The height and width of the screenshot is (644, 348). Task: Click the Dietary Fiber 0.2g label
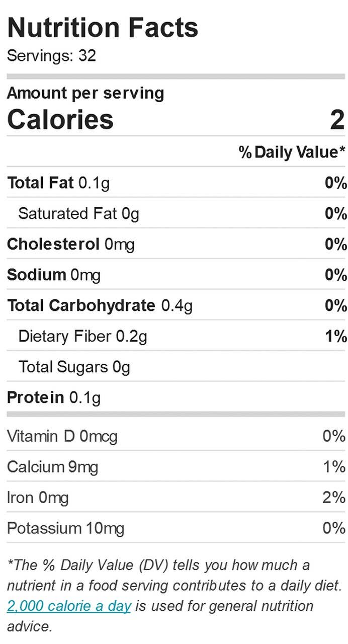[x=82, y=337]
